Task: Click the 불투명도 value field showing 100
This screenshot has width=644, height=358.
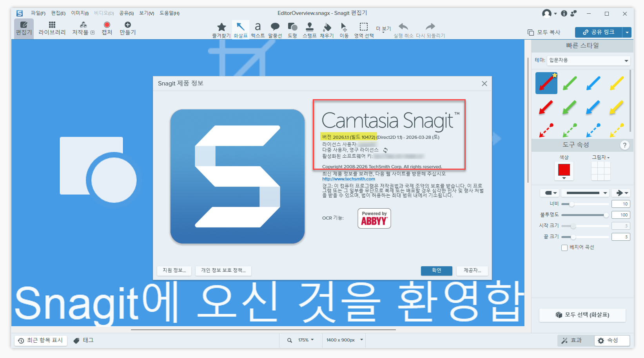Action: tap(621, 215)
